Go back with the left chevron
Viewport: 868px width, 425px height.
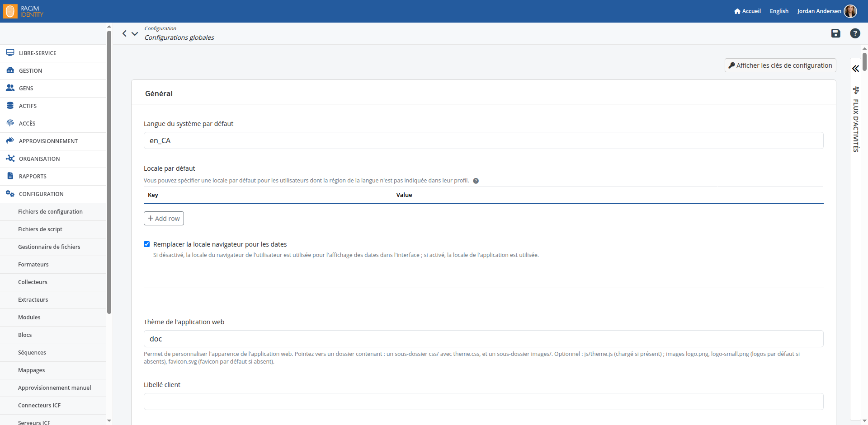click(x=124, y=33)
